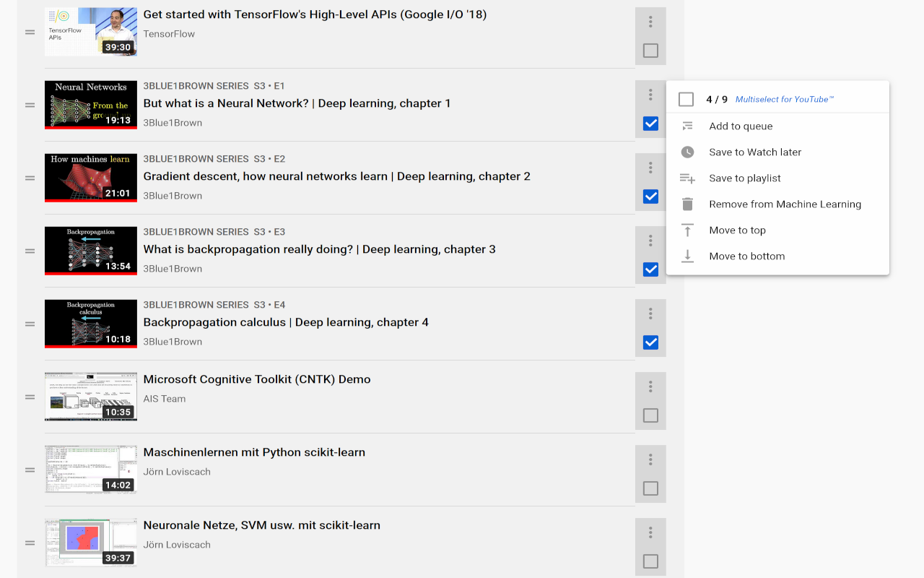This screenshot has width=924, height=578.
Task: Open video title Get started with TensorFlow's High-Level APIs
Action: (315, 14)
